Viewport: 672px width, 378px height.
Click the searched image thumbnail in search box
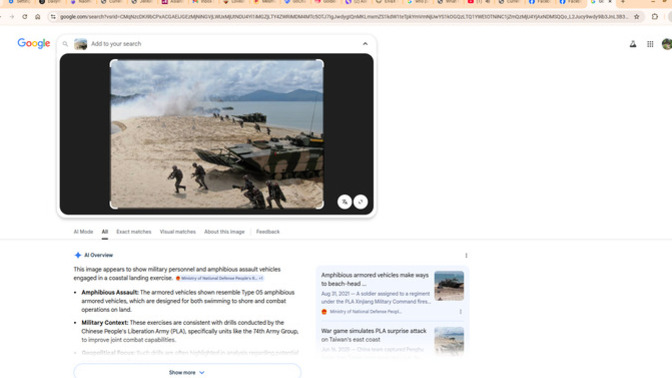pos(80,44)
